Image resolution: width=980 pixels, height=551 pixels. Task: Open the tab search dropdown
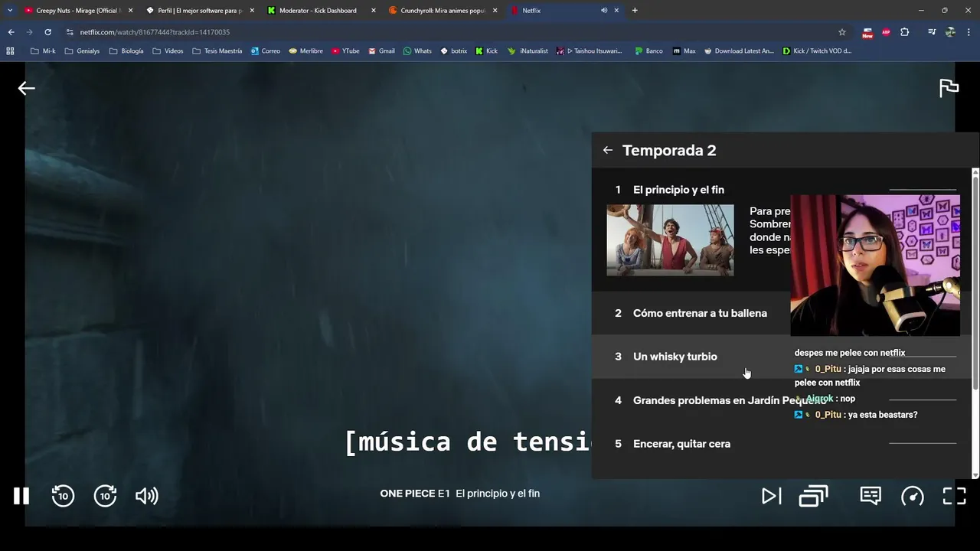point(10,11)
